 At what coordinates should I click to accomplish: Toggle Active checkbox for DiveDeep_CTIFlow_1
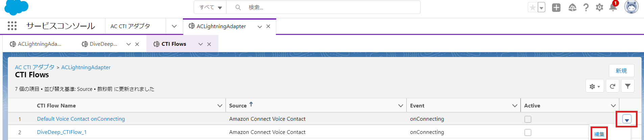[528, 132]
